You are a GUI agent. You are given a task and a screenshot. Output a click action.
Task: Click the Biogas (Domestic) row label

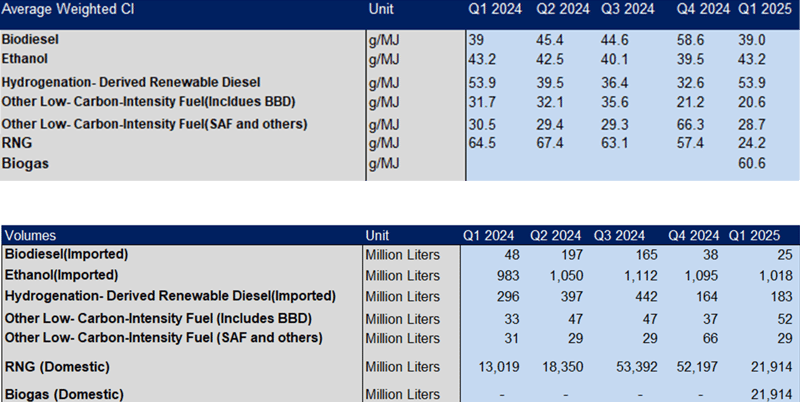(x=64, y=393)
